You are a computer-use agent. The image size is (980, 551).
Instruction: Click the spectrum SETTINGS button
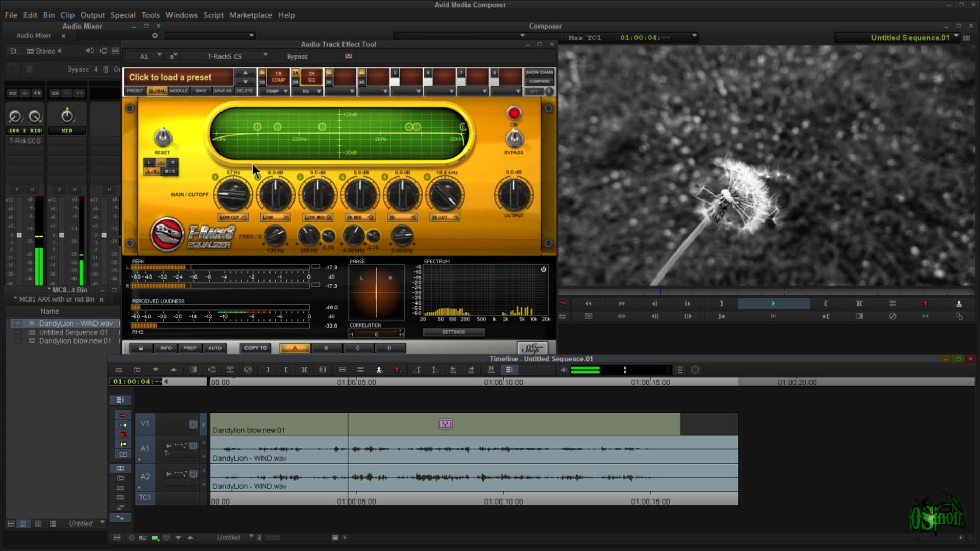click(x=453, y=332)
